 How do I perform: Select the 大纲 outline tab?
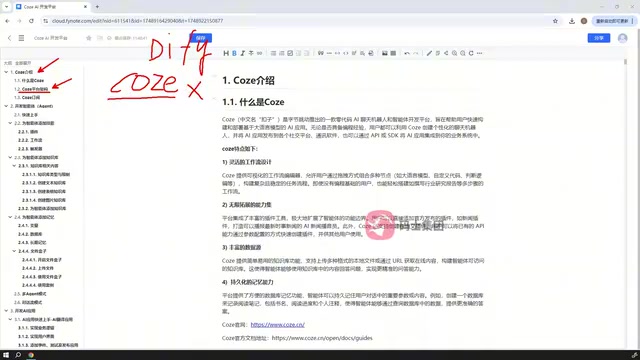tap(7, 63)
